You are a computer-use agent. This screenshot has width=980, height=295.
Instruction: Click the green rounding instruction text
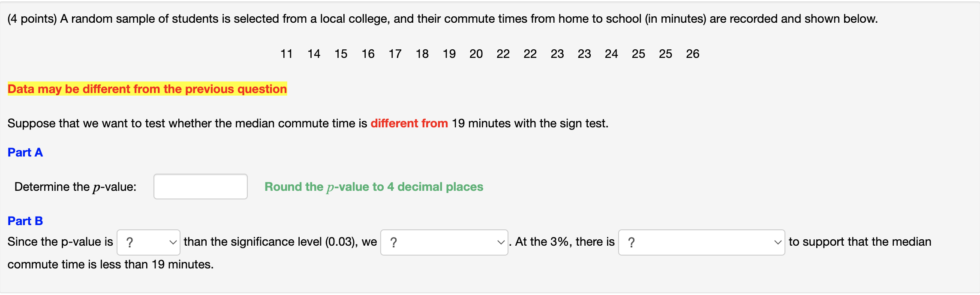click(x=373, y=187)
